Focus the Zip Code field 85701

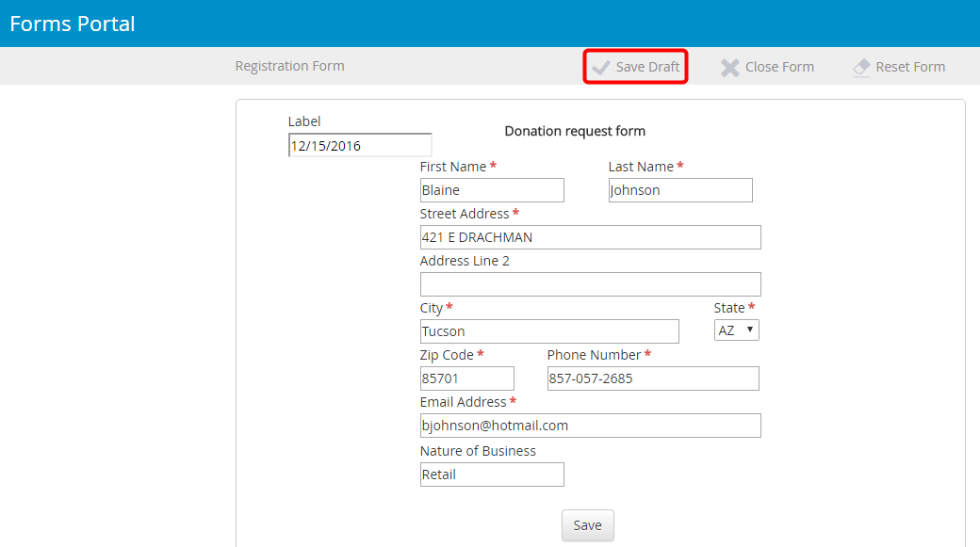(466, 378)
